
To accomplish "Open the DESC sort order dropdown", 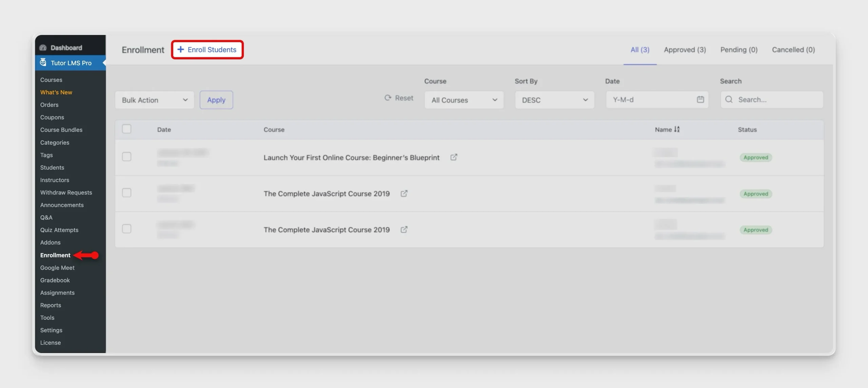I will click(554, 100).
